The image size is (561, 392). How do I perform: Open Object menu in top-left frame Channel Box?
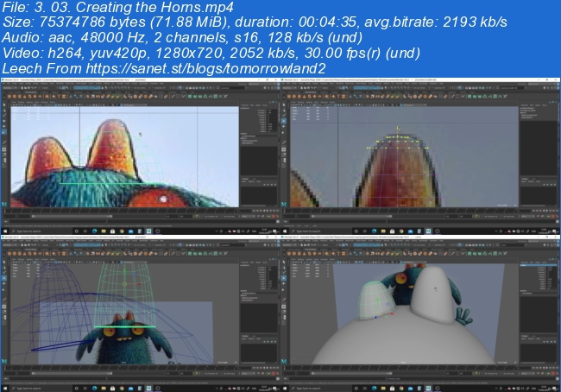(x=258, y=105)
